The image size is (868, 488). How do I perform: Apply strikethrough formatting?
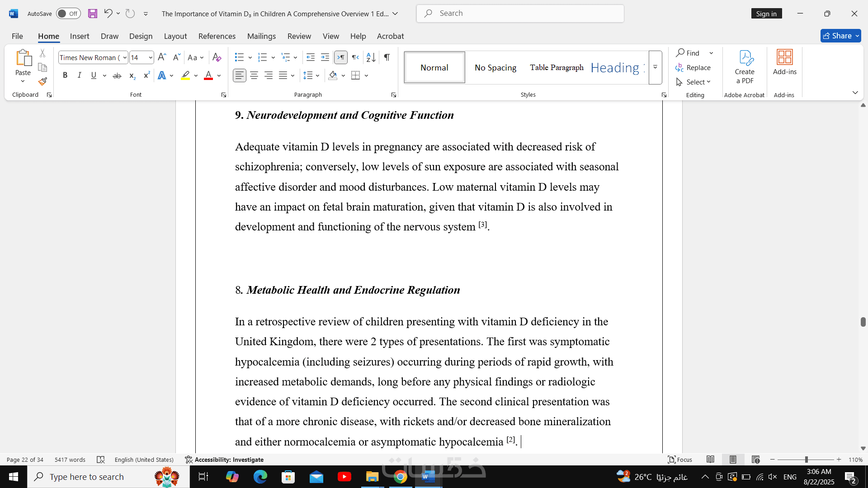point(117,75)
